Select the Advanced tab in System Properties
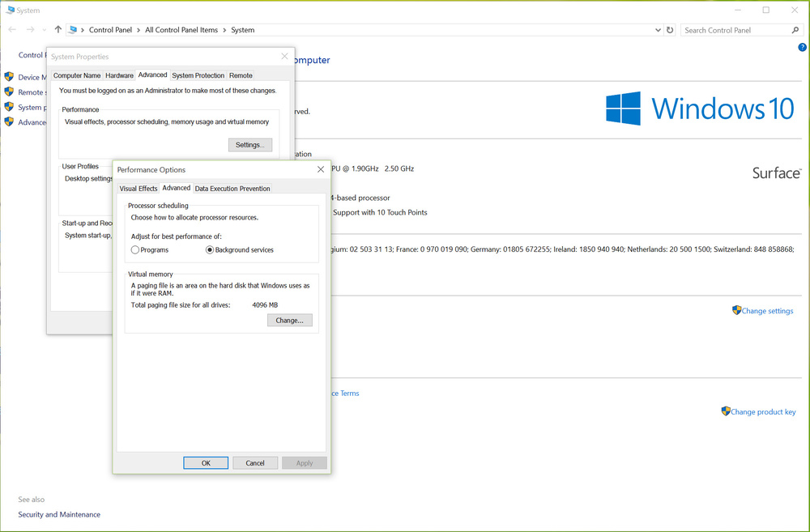This screenshot has width=810, height=532. (152, 74)
